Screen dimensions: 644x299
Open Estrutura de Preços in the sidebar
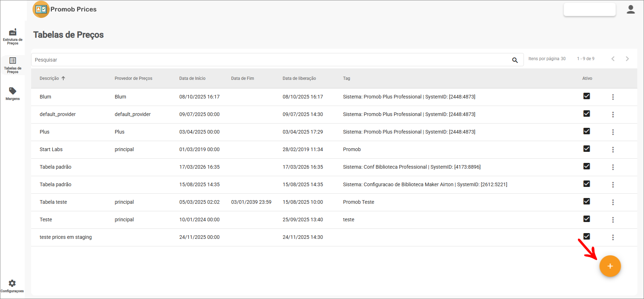pyautogui.click(x=13, y=36)
